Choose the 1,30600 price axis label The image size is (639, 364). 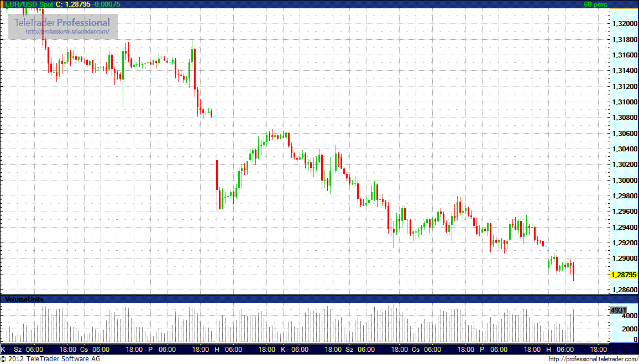click(x=624, y=134)
